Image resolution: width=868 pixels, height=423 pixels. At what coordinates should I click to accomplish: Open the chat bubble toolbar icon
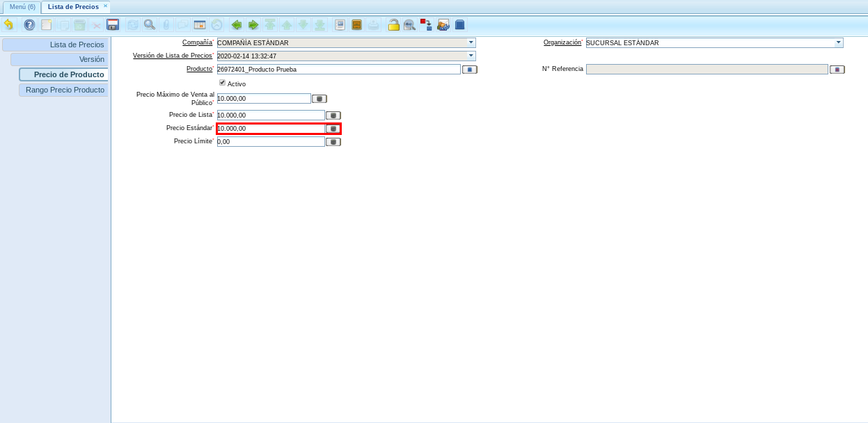182,25
